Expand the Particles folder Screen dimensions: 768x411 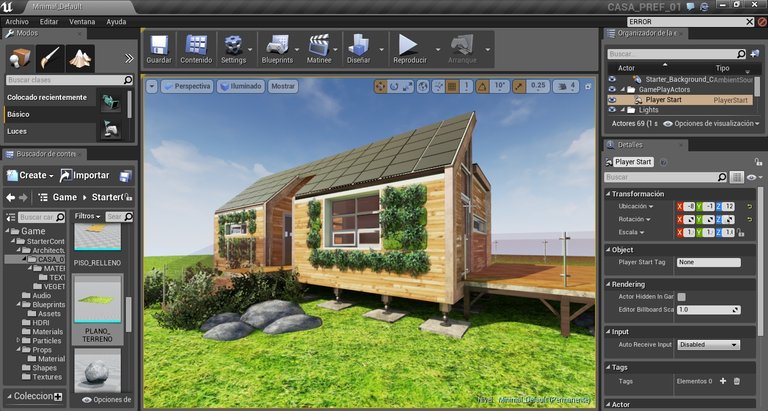pyautogui.click(x=19, y=340)
